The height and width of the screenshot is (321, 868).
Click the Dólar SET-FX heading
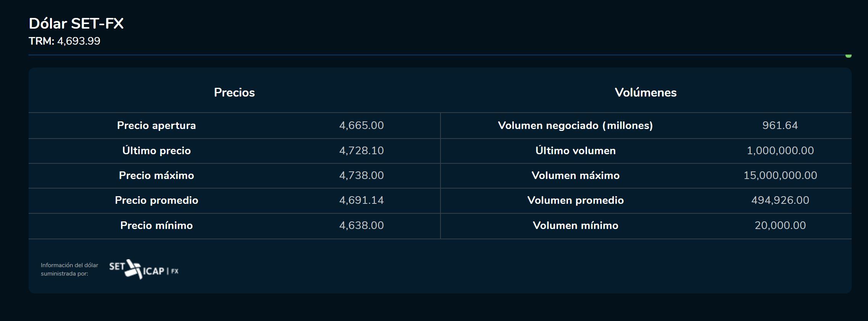point(76,24)
